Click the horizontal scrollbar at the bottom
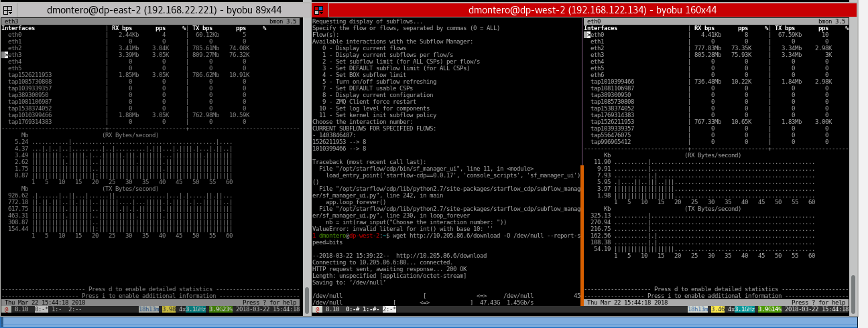868x328 pixels. [429, 322]
